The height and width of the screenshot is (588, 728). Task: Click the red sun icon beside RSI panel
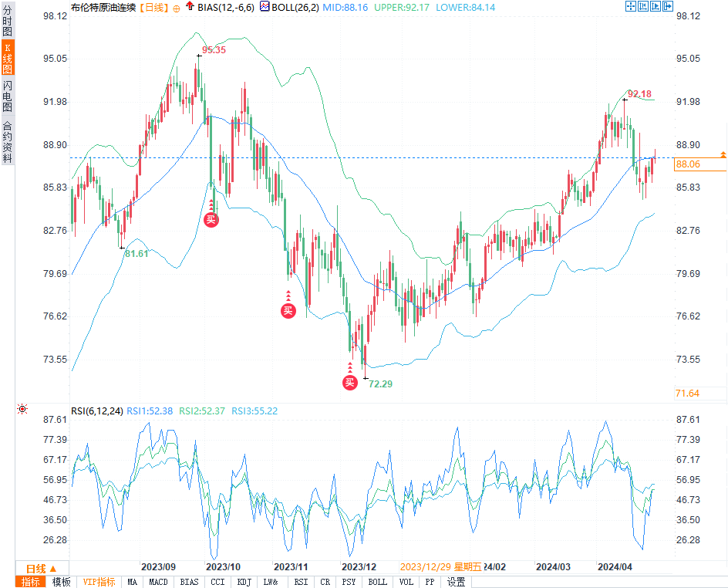pyautogui.click(x=22, y=410)
